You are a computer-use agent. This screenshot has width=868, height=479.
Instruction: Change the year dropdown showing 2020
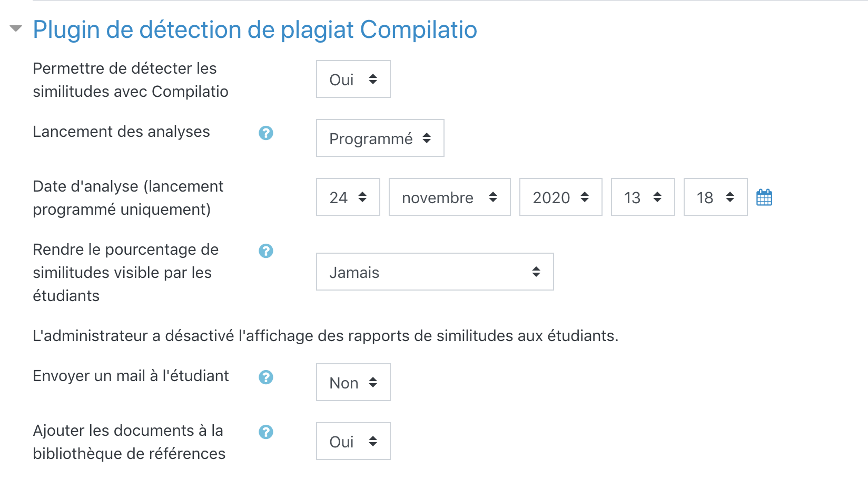point(560,197)
